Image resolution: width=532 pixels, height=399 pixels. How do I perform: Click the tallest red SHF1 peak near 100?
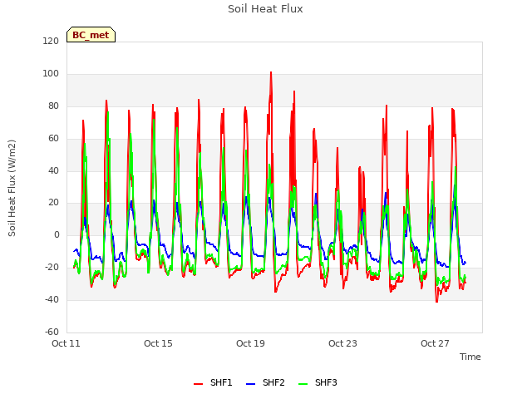click(x=271, y=73)
